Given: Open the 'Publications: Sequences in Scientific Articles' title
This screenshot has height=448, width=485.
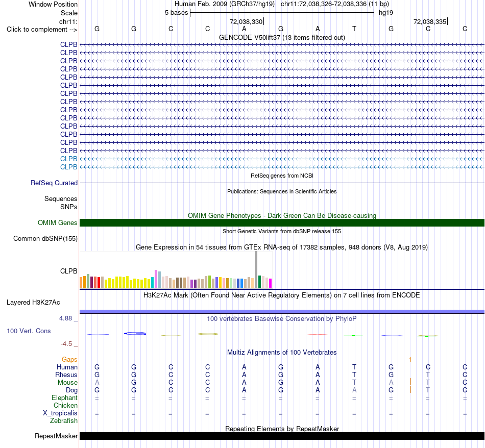Looking at the screenshot, I should pyautogui.click(x=282, y=191).
